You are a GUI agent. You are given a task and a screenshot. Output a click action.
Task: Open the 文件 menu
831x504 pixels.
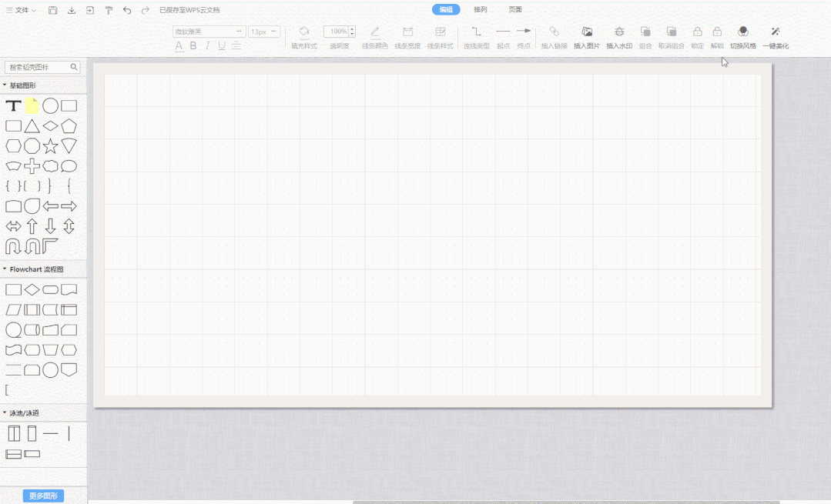pos(22,10)
